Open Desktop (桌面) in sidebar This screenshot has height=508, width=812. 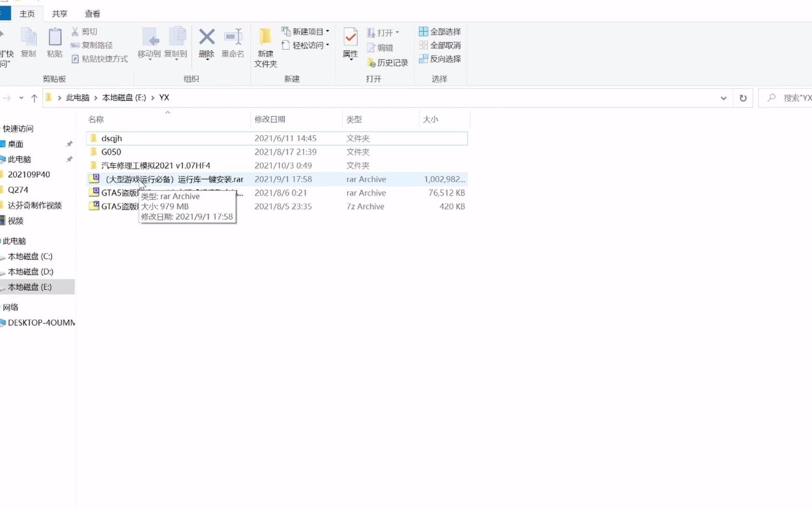click(16, 144)
